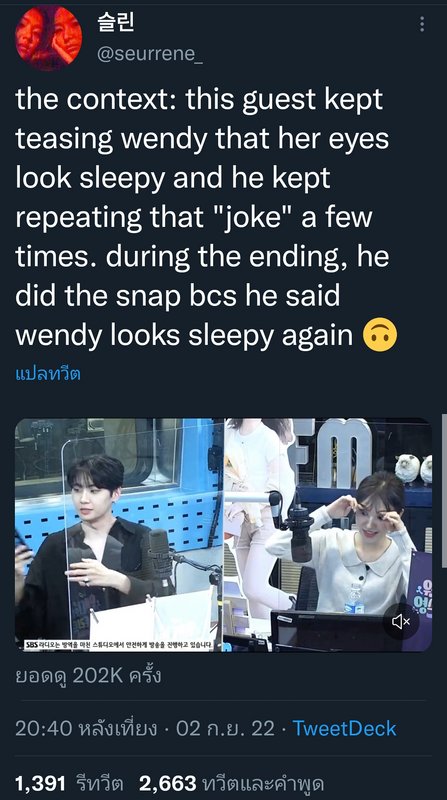Click the 02 ก.ย. 22 date
Viewport: 447px width, 800px height.
pyautogui.click(x=225, y=729)
